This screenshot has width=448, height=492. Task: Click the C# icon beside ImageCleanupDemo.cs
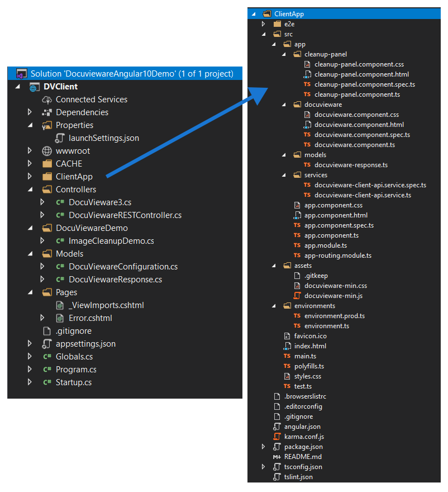60,241
